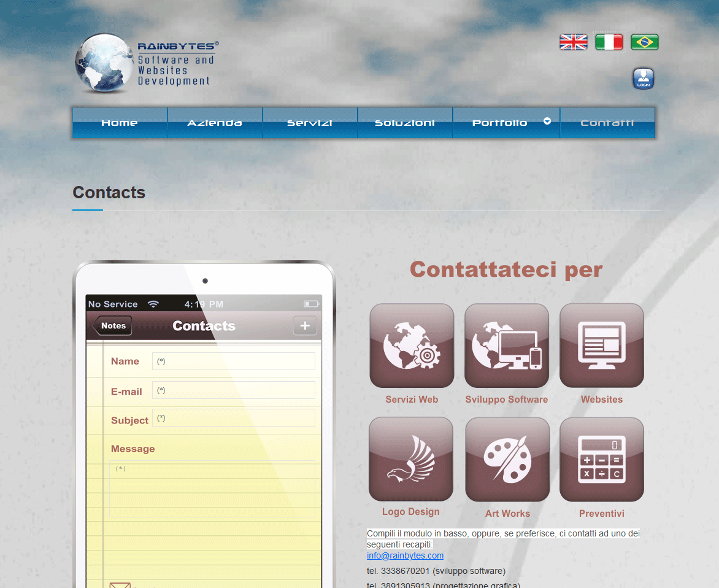Click the Preventivi label
Screen dimensions: 719x588
coord(602,514)
